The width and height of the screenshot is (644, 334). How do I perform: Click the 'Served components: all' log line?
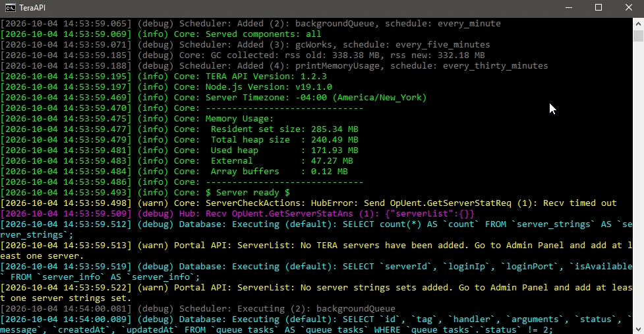coord(161,34)
